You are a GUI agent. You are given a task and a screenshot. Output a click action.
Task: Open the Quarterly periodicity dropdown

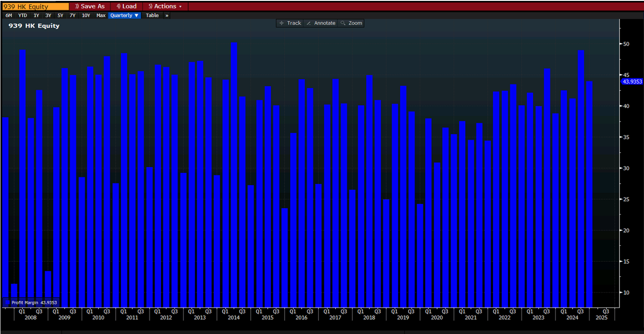(x=125, y=15)
